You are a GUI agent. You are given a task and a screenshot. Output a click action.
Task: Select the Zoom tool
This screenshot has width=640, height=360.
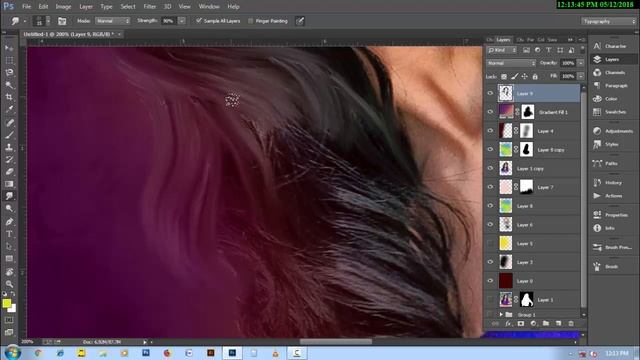9,284
